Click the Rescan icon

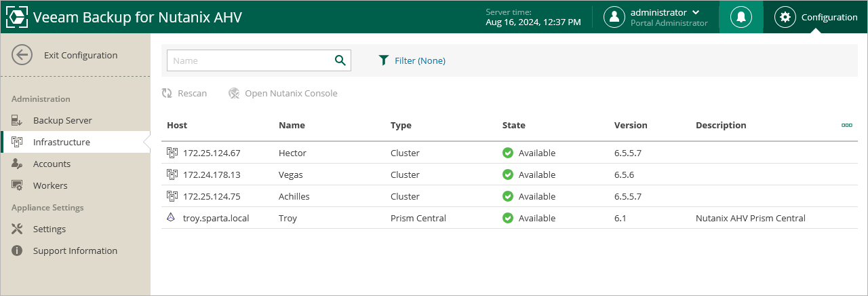(167, 93)
